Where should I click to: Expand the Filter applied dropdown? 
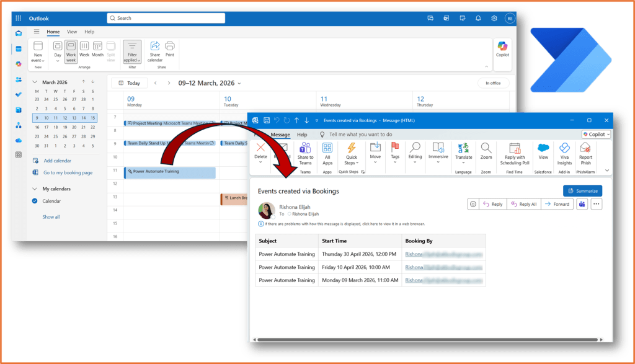click(131, 52)
